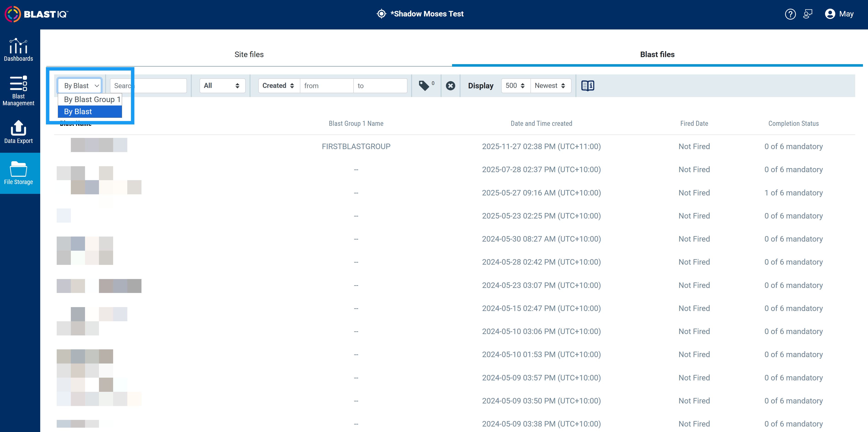The width and height of the screenshot is (868, 432).
Task: Switch to the Site files tab
Action: click(249, 55)
